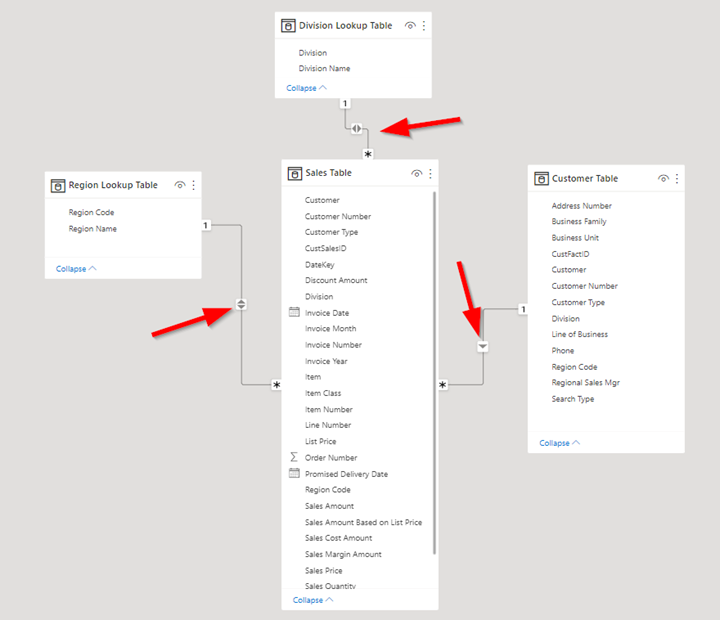Collapse the Sales Table
Screen dimensions: 720x620
pos(313,600)
